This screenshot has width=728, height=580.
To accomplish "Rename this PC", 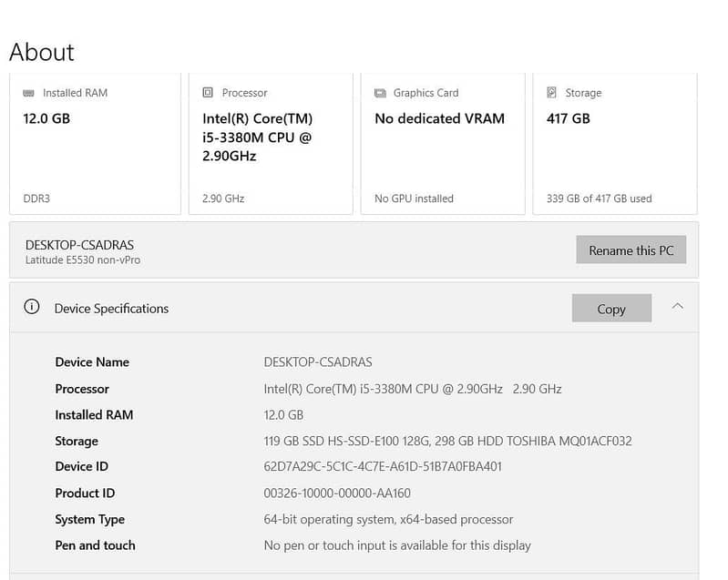I will [x=631, y=250].
